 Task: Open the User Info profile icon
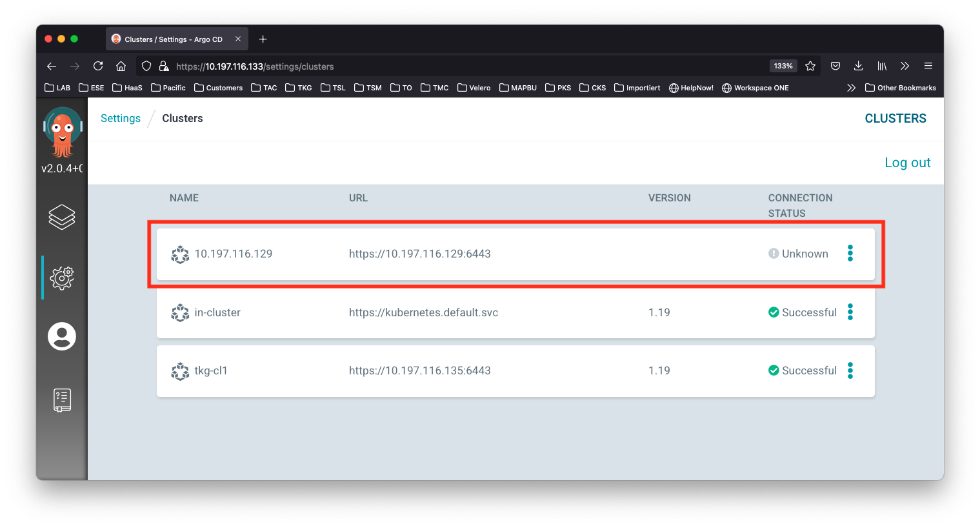(x=61, y=336)
